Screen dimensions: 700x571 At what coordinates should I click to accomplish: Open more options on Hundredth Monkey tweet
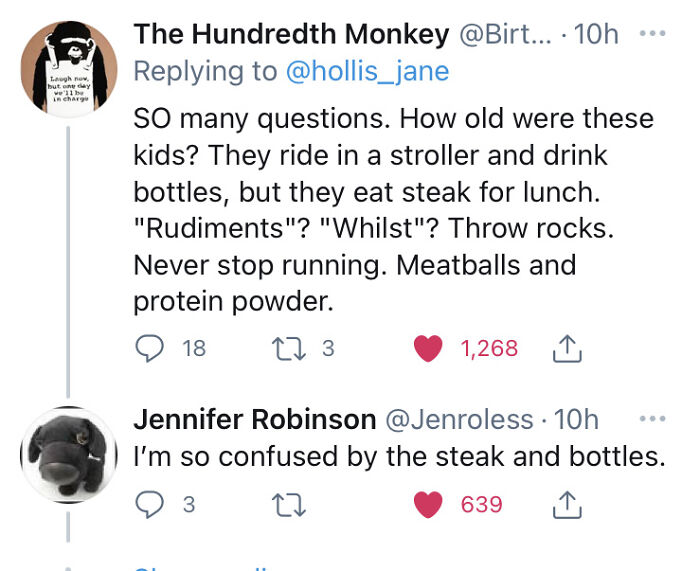pos(652,33)
